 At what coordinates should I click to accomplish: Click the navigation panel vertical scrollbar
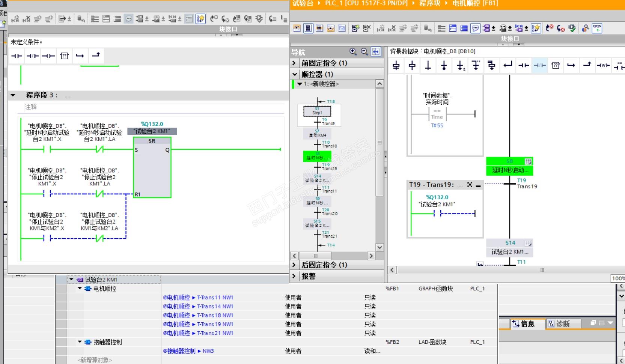point(380,143)
